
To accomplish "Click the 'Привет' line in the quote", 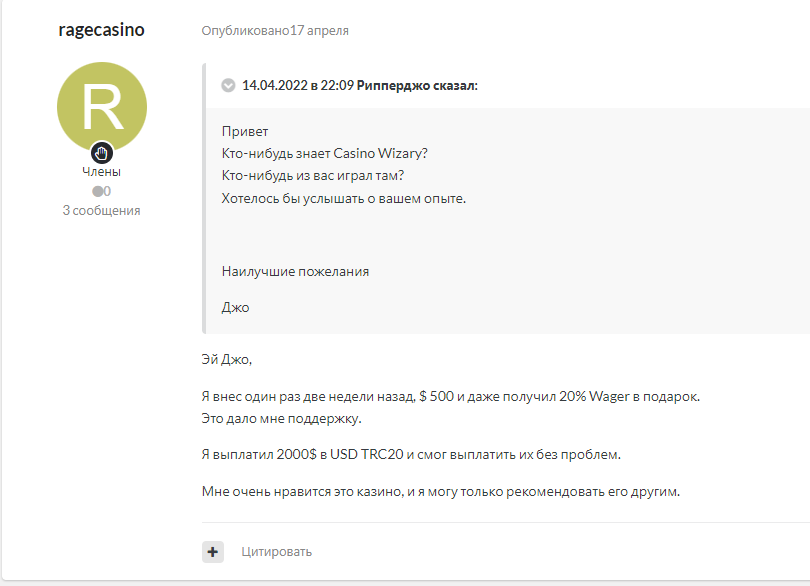I will coord(245,131).
